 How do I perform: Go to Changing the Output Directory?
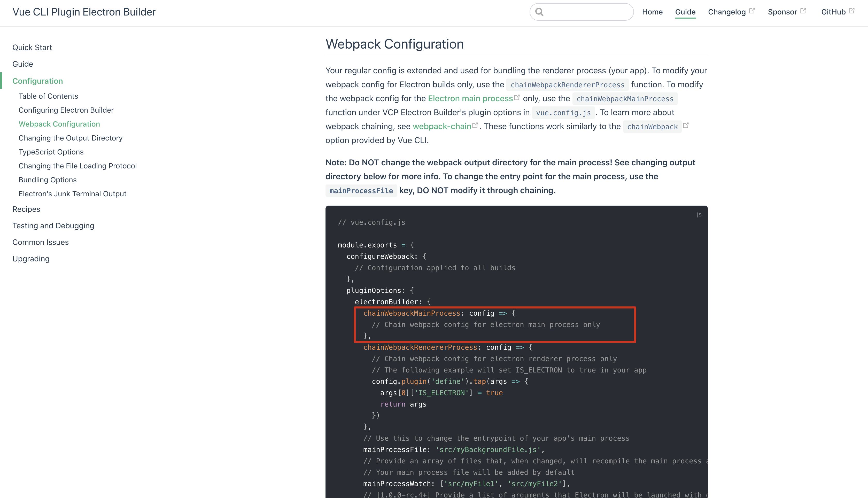[71, 138]
